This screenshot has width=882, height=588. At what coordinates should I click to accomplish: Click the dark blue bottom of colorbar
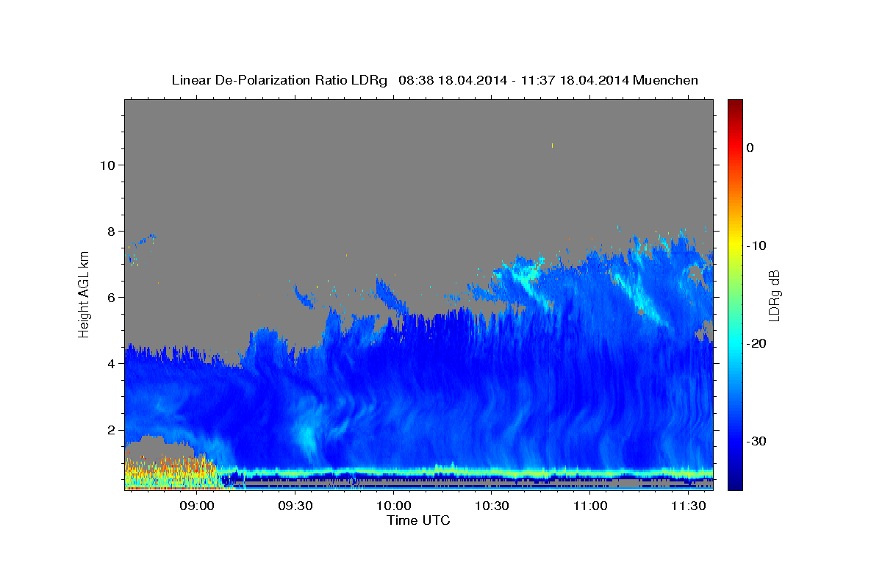(735, 481)
